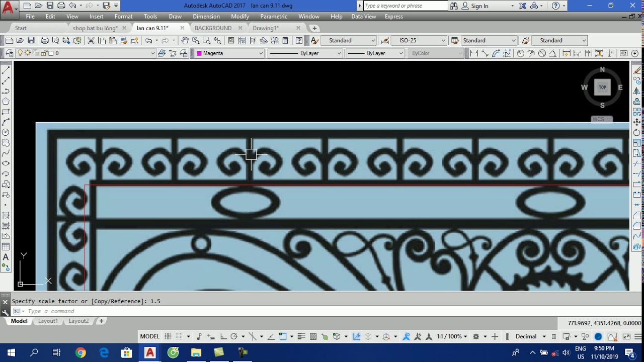Open the Decimal units dropdown in status bar

pos(531,336)
